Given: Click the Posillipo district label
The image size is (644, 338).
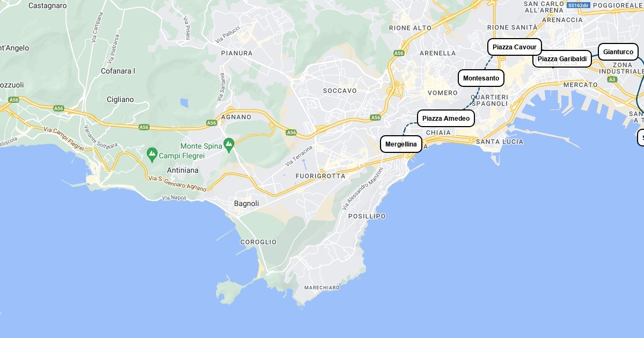Looking at the screenshot, I should tap(367, 216).
